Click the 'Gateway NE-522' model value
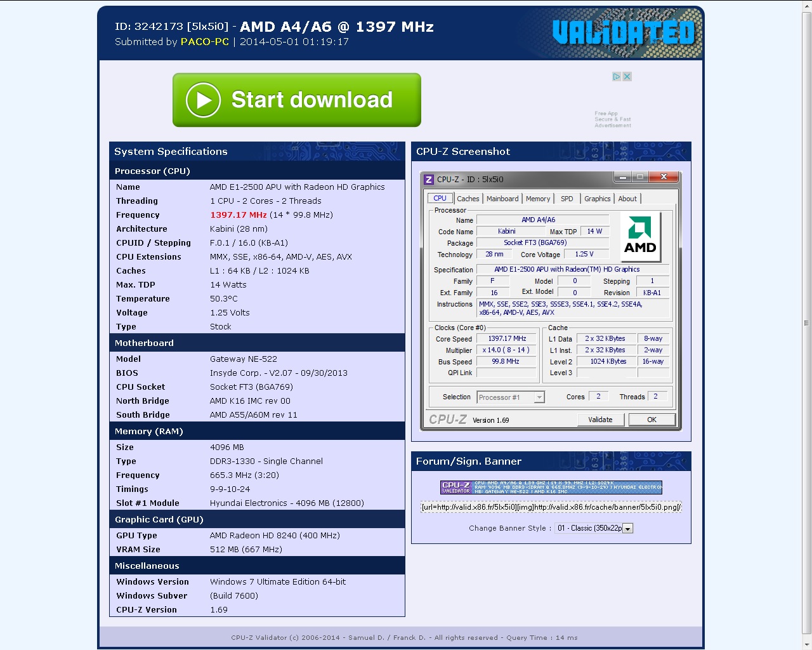 point(244,359)
